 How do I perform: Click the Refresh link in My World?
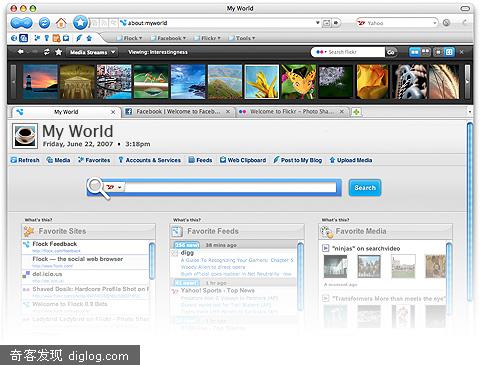pyautogui.click(x=25, y=160)
